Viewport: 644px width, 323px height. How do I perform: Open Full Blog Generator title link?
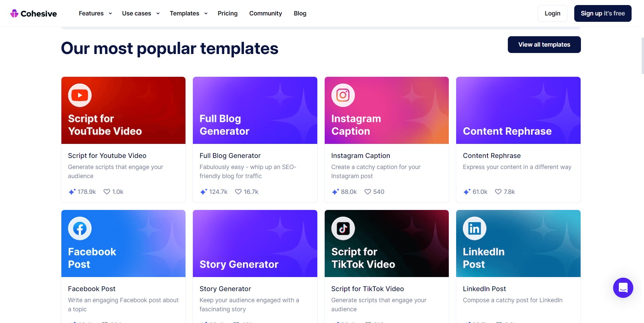pyautogui.click(x=230, y=156)
